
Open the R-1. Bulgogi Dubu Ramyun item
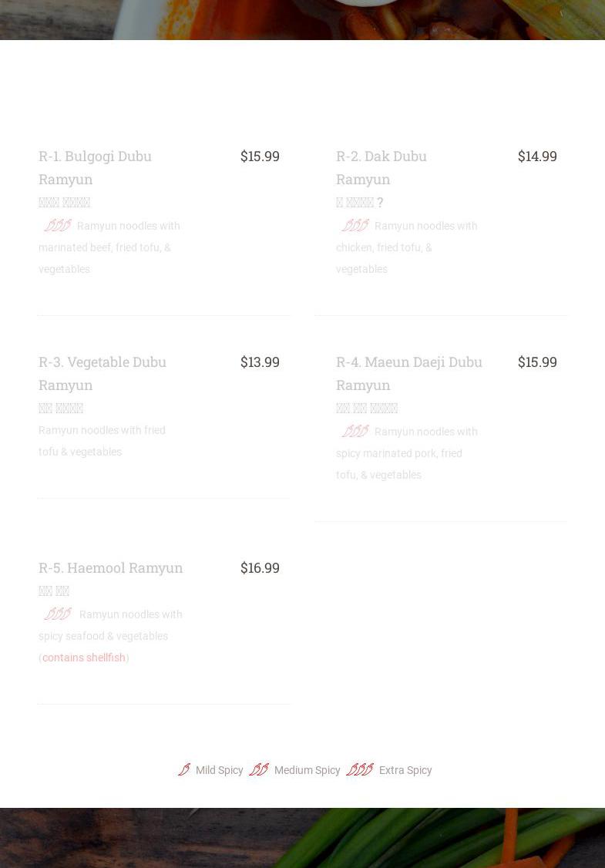95,167
